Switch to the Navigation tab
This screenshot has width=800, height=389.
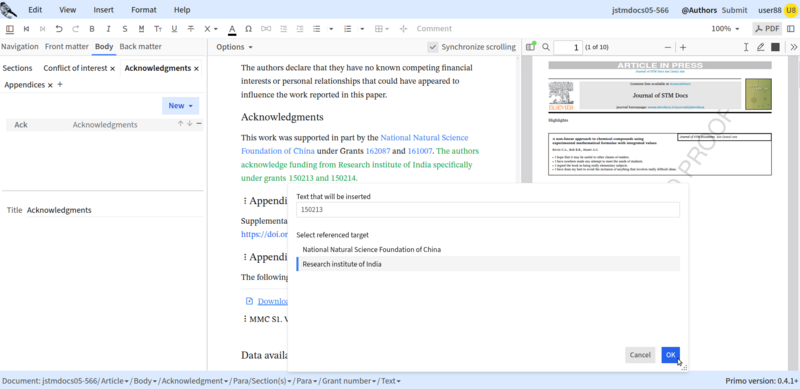click(x=20, y=46)
